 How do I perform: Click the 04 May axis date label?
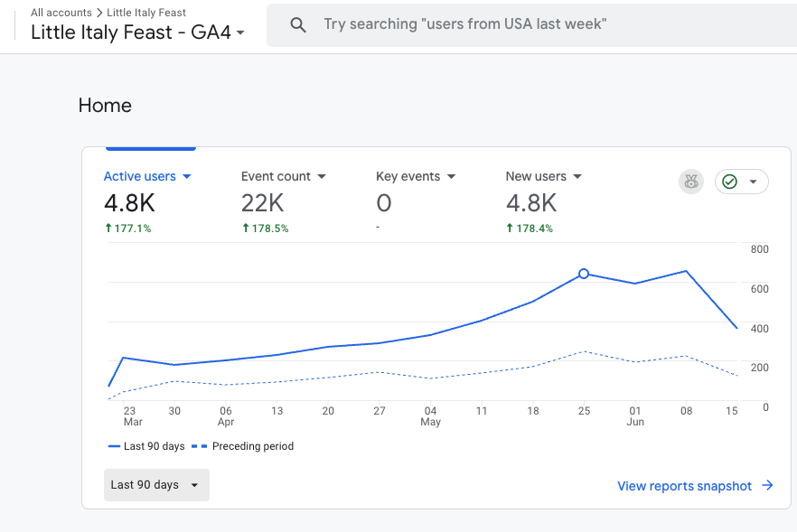pos(430,416)
